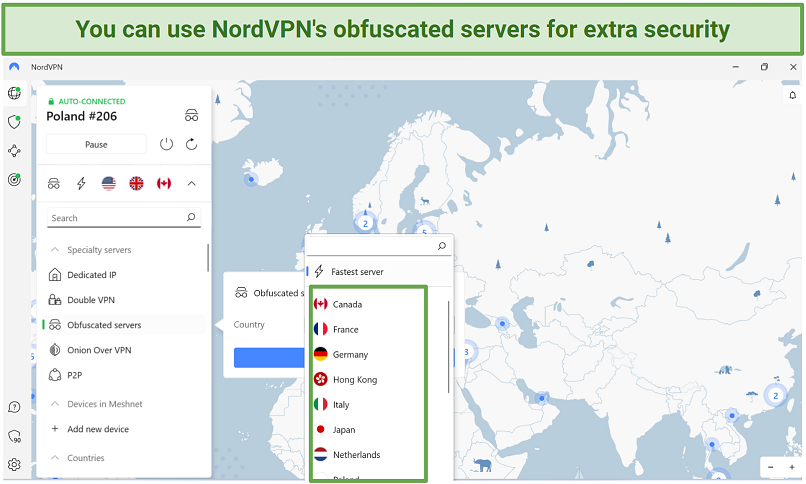Viewport: 806px width, 484px height.
Task: Click the cluster marker near Japan
Action: [x=776, y=396]
